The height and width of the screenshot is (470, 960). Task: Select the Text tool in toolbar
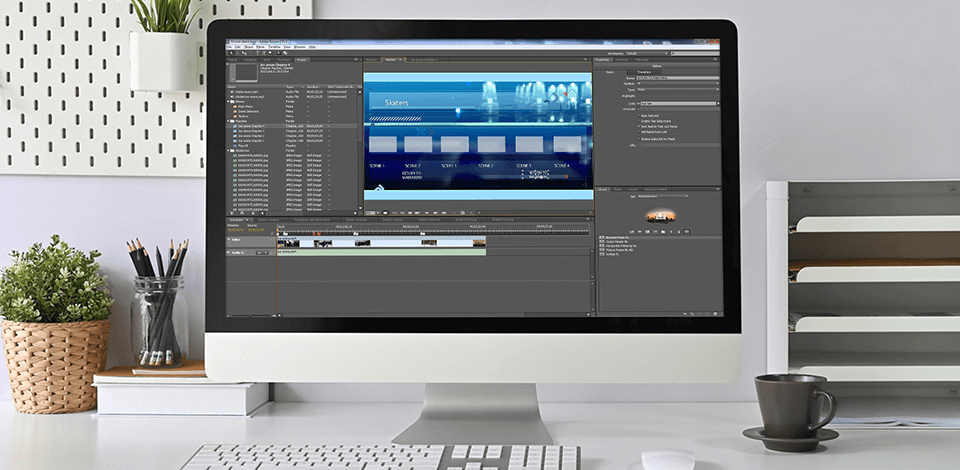256,53
